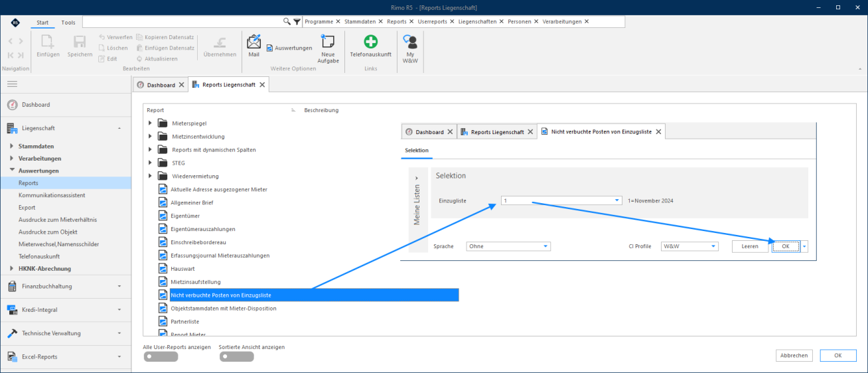Image resolution: width=868 pixels, height=373 pixels.
Task: Click the Technische Verwaltung hammer icon
Action: point(12,333)
